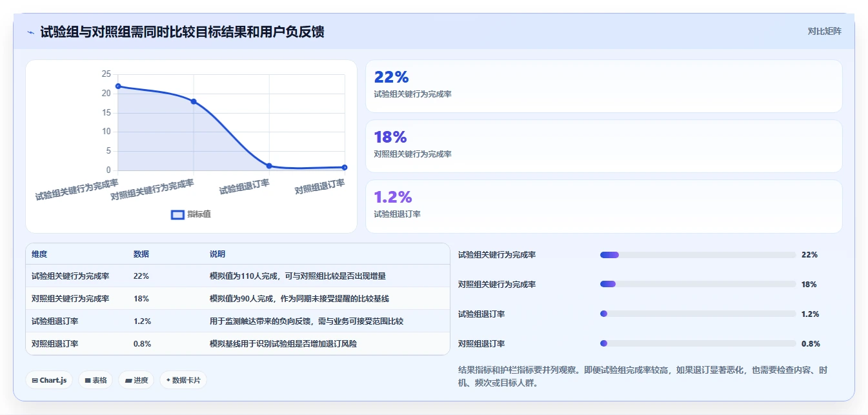868x415 pixels.
Task: Click the 0.8% value in the table
Action: tap(143, 344)
